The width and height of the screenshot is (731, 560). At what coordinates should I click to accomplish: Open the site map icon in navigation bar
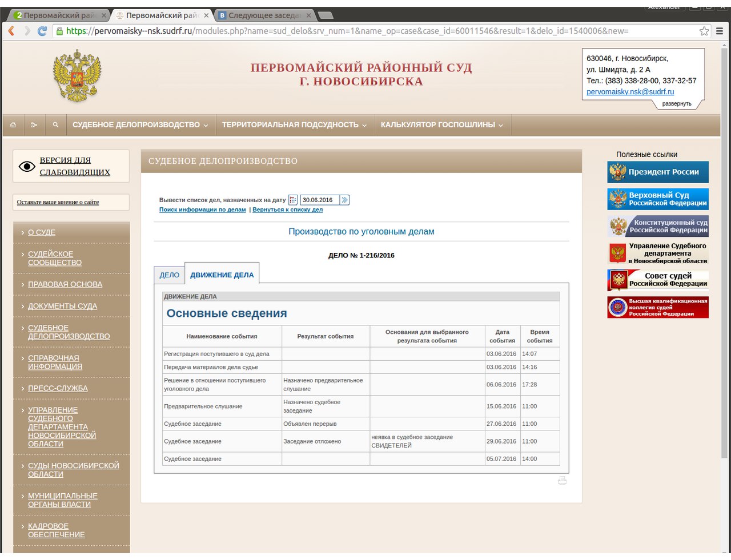pos(34,124)
